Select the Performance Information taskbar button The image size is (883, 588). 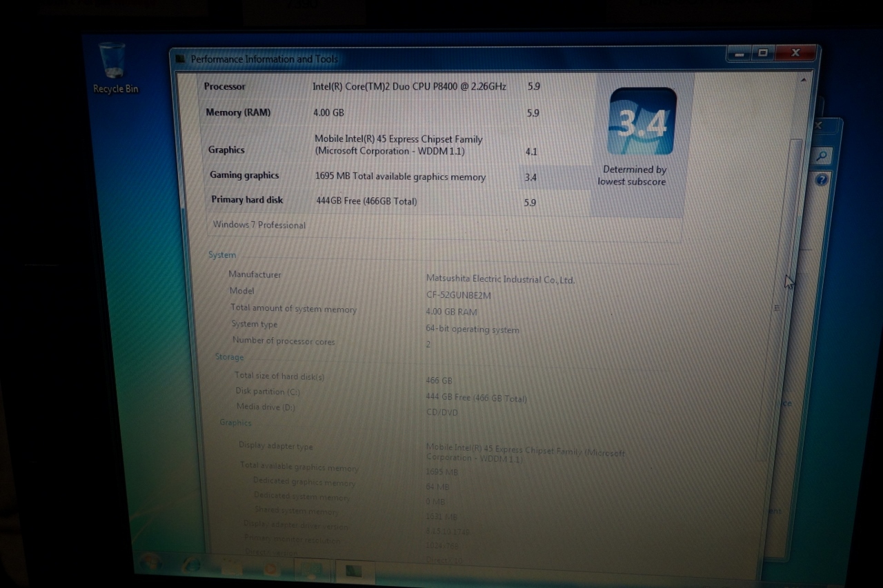coord(354,571)
